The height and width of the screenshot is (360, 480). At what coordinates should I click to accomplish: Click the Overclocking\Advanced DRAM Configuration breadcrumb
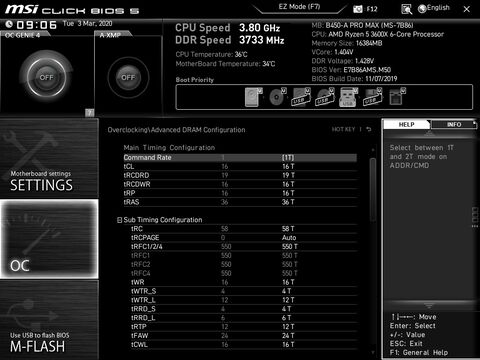pyautogui.click(x=176, y=130)
